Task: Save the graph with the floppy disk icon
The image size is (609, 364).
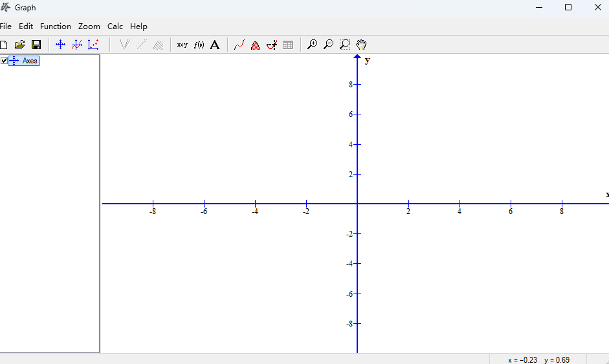Action: click(36, 45)
